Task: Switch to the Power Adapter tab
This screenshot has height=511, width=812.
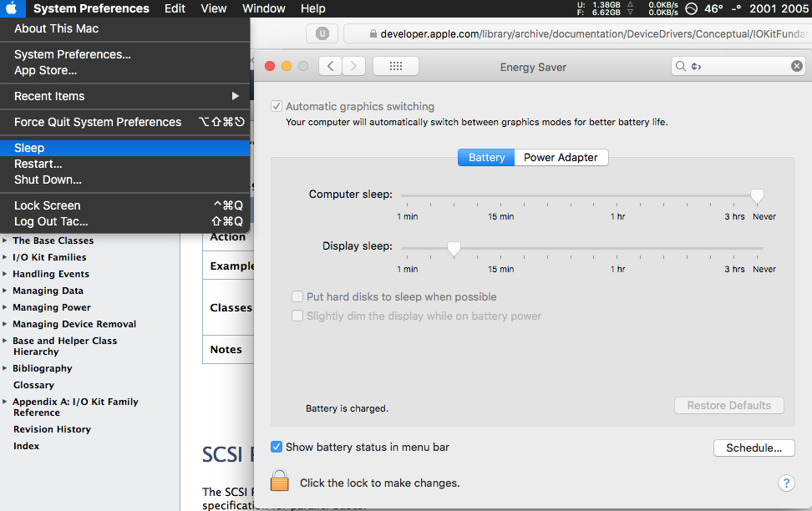Action: pos(561,157)
